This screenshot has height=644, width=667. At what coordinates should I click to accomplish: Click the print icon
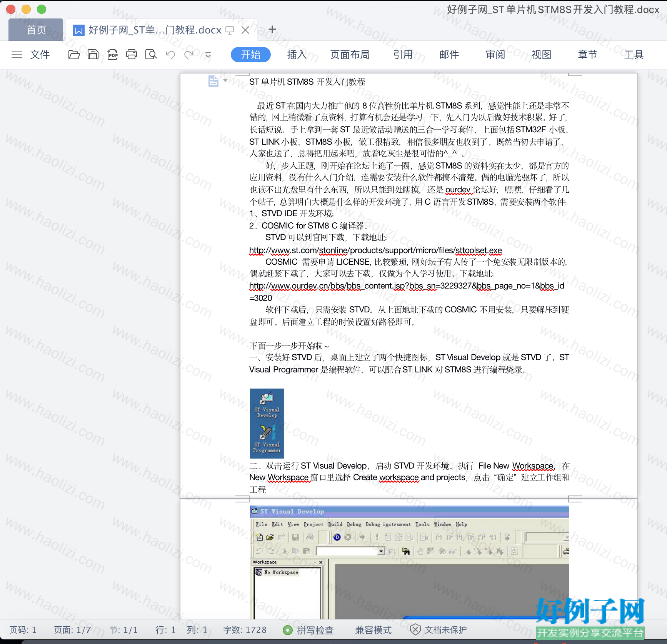pos(132,54)
